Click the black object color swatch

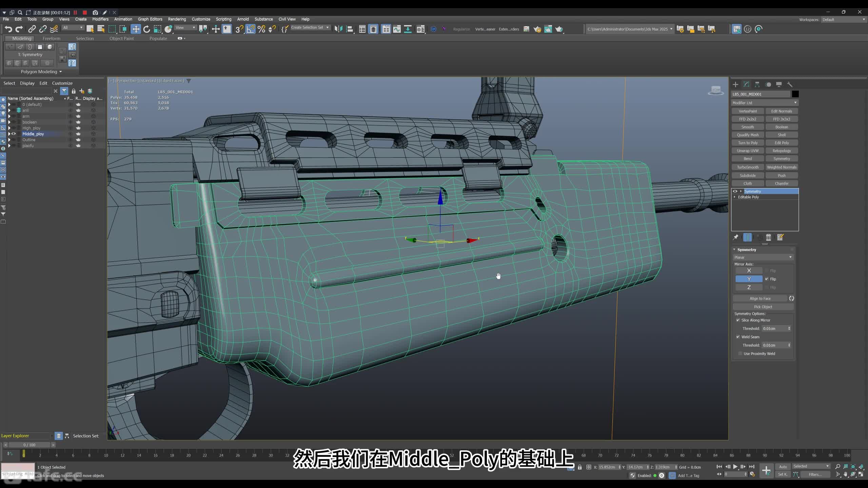(x=795, y=94)
